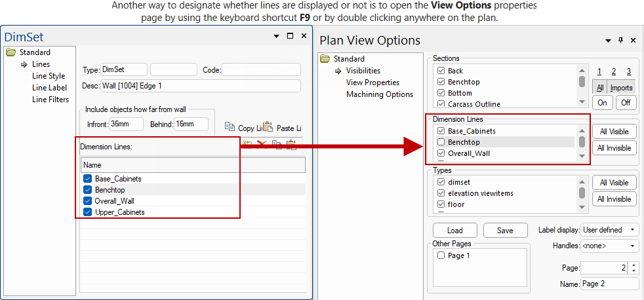Click section preset link 2
This screenshot has width=644, height=300.
tap(614, 72)
